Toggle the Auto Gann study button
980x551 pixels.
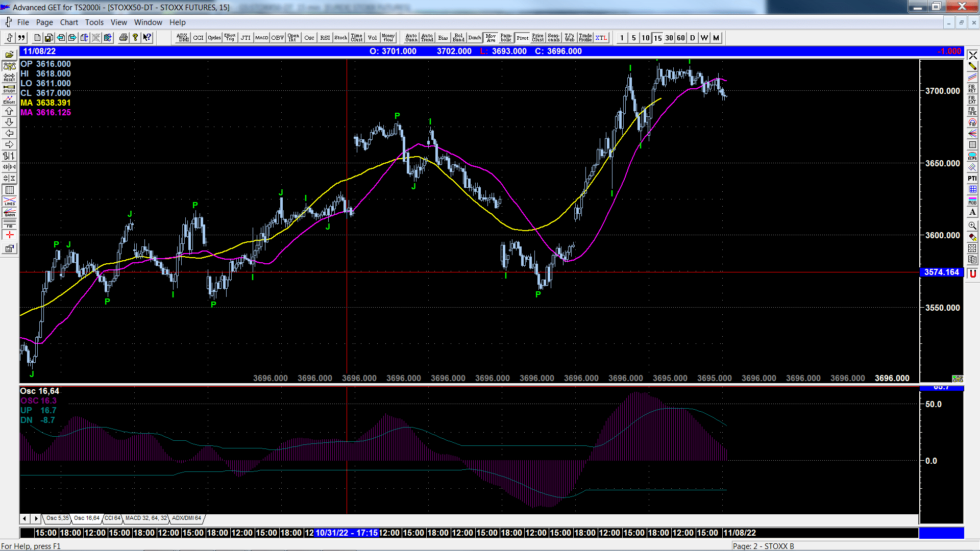pos(411,38)
